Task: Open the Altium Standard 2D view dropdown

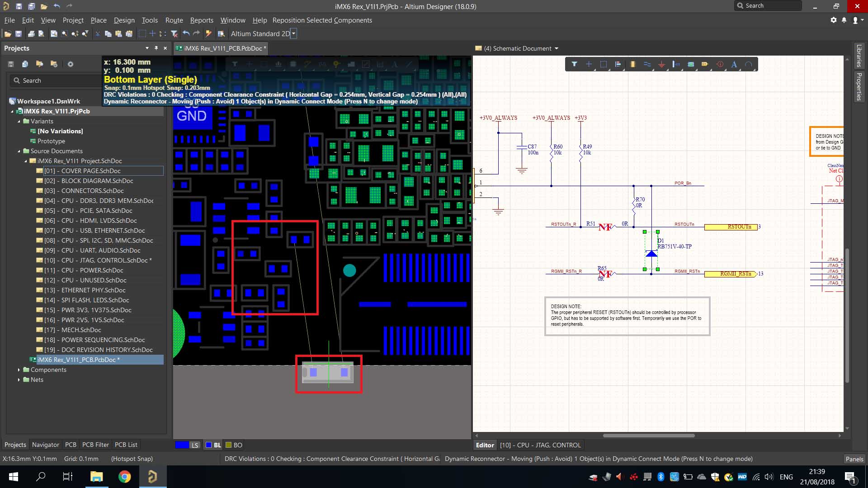Action: (293, 34)
